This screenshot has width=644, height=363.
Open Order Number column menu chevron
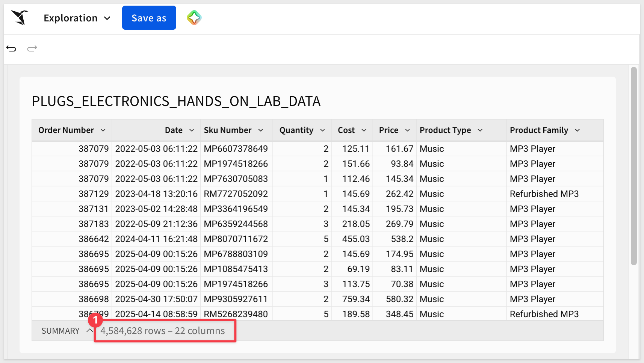click(x=103, y=130)
